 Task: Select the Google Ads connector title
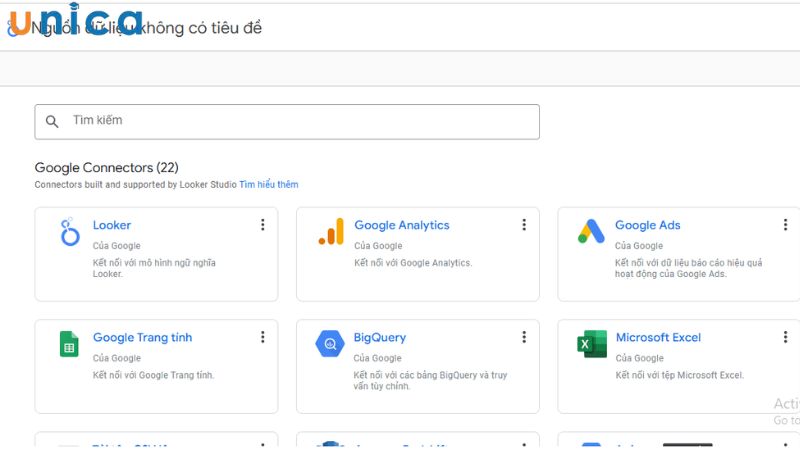click(647, 225)
